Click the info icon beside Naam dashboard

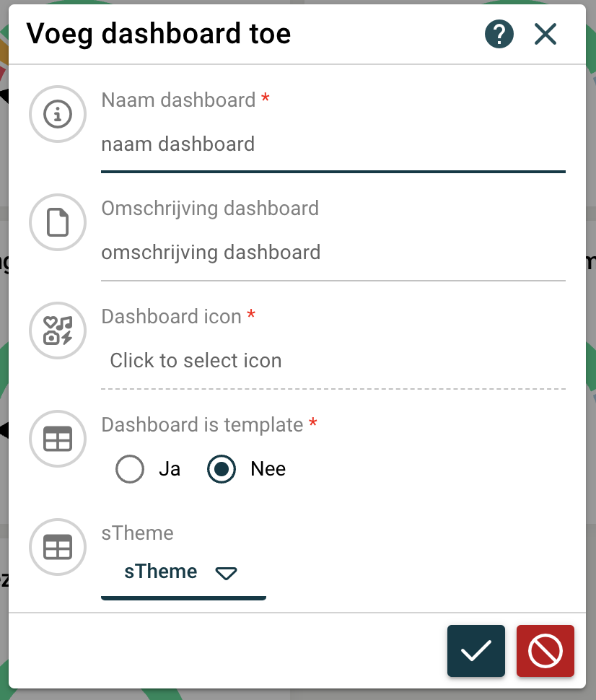pyautogui.click(x=58, y=114)
